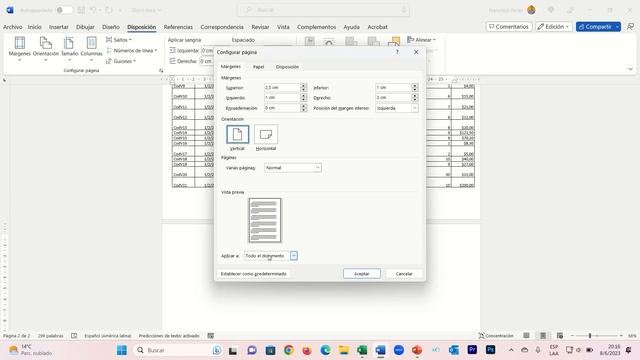Image resolution: width=640 pixels, height=360 pixels.
Task: Click the dialog help question mark
Action: point(397,52)
